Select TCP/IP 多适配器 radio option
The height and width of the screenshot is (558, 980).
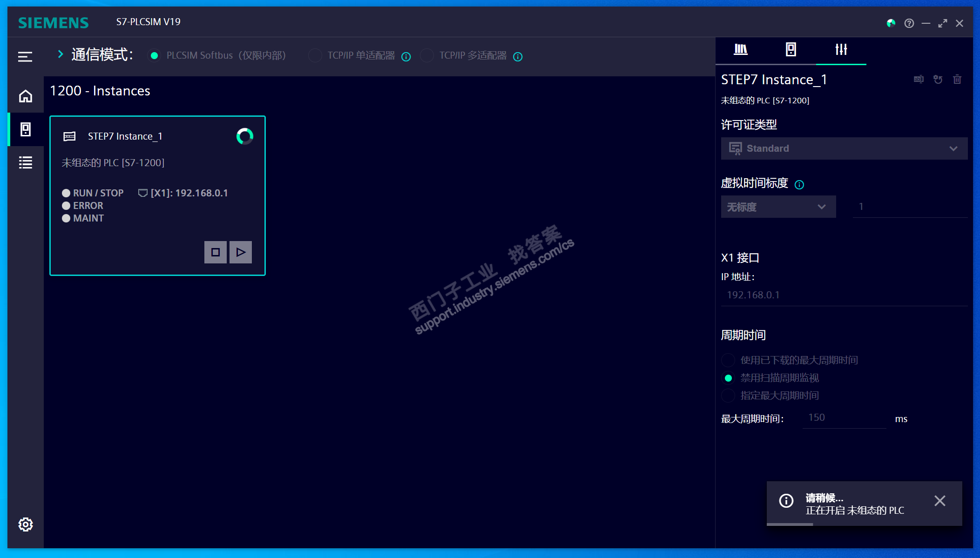coord(426,56)
